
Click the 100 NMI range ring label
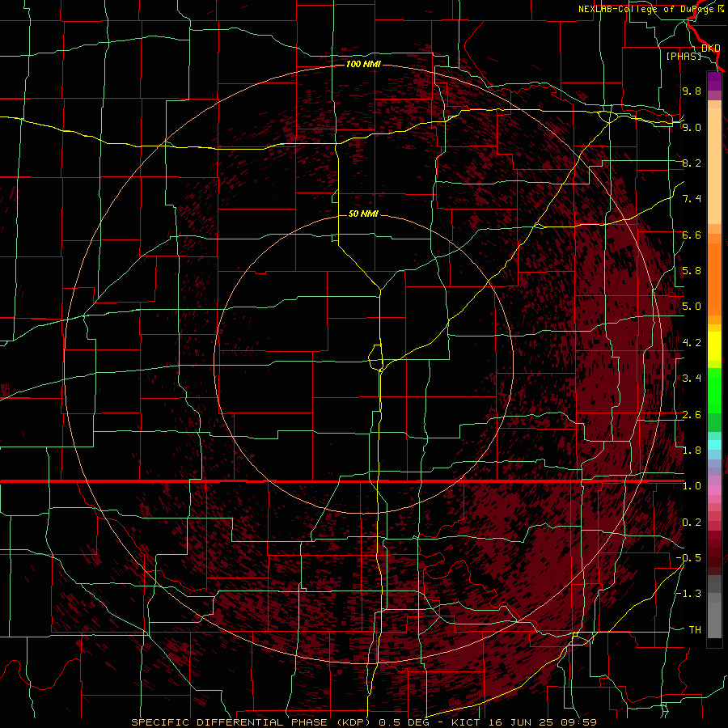(x=363, y=64)
